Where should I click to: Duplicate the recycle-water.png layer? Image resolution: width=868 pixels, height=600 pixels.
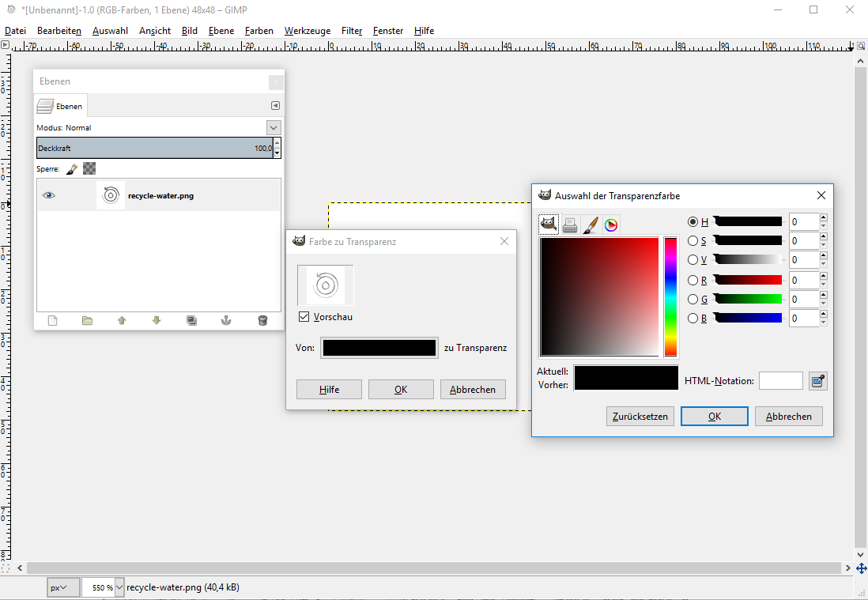point(191,320)
